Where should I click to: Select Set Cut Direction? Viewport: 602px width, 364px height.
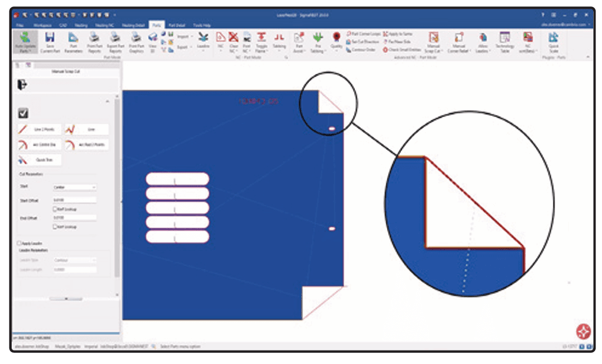tap(362, 41)
